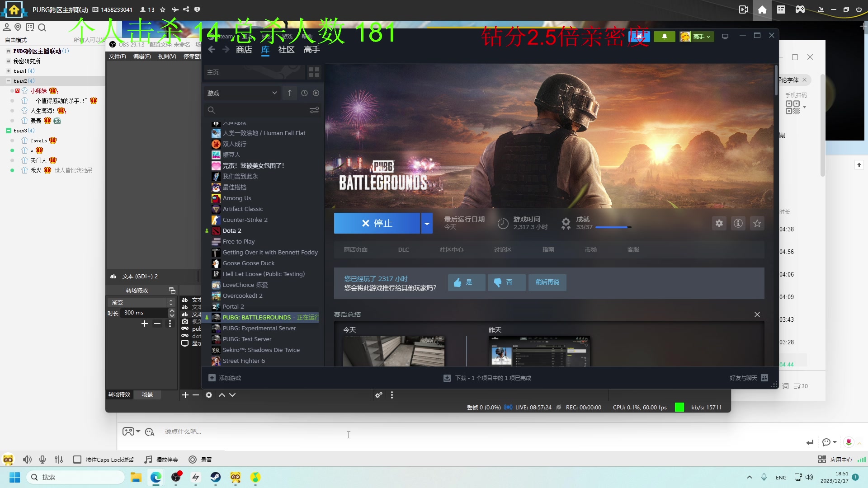Toggle the microphone icon in bottom bar
Image resolution: width=868 pixels, height=488 pixels.
(42, 460)
